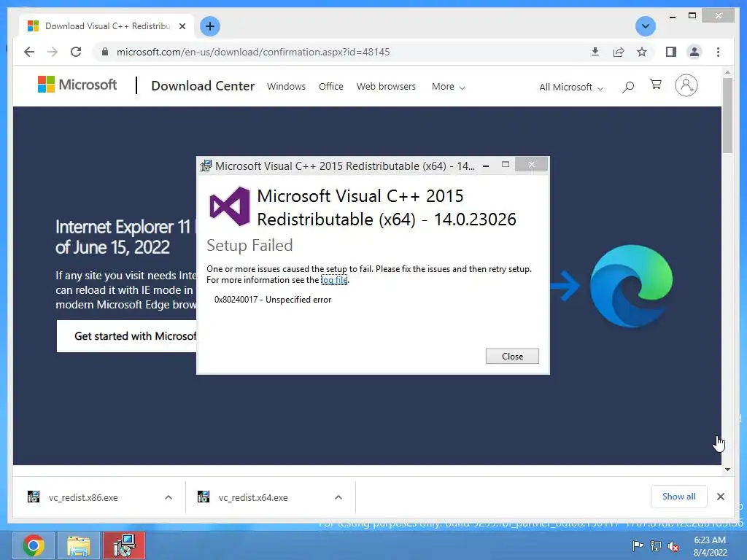Close the Download Visual C++ tab

[x=182, y=26]
